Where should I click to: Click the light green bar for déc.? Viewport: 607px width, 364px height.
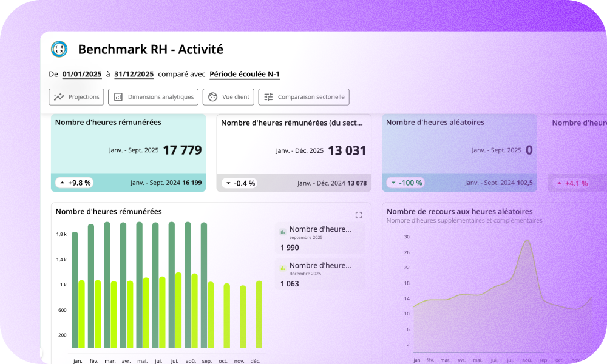click(x=259, y=314)
